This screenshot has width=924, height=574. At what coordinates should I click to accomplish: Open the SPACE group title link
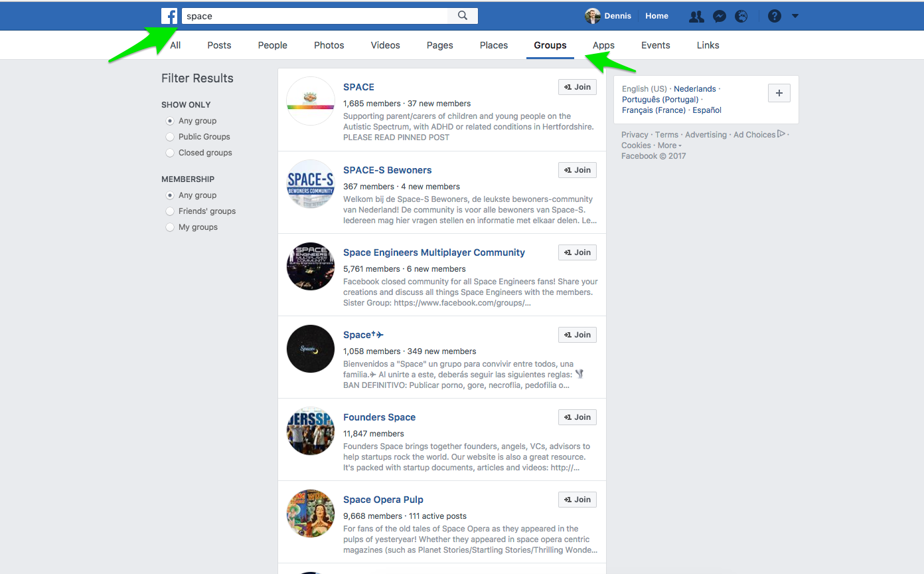pos(358,87)
